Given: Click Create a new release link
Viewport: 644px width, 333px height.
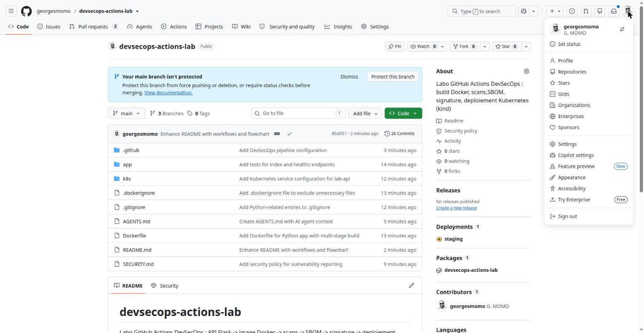Looking at the screenshot, I should (x=456, y=208).
